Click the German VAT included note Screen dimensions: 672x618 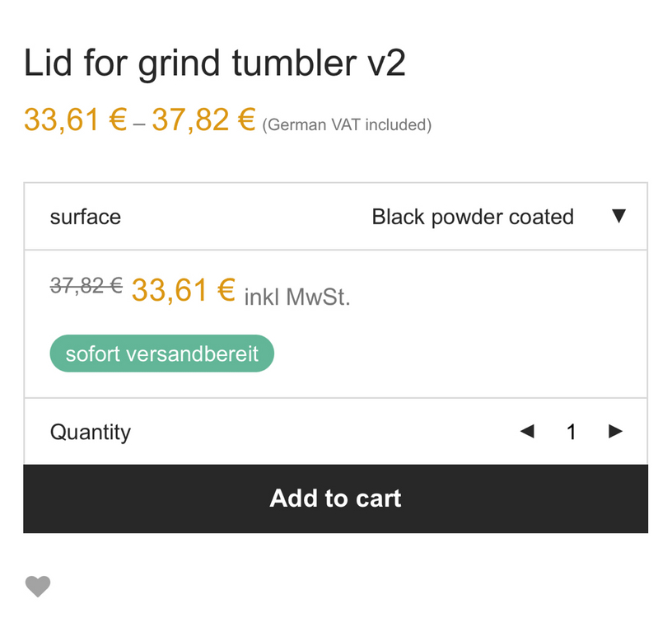pos(347,125)
